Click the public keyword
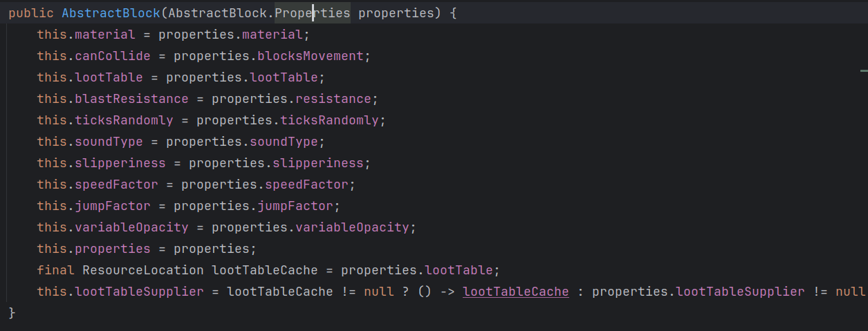Image resolution: width=868 pixels, height=331 pixels. (30, 13)
